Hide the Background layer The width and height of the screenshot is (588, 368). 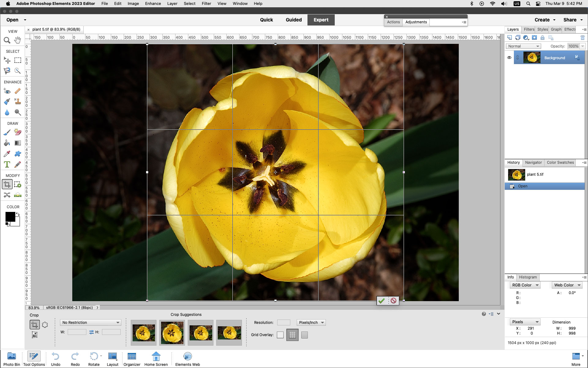[x=509, y=58]
